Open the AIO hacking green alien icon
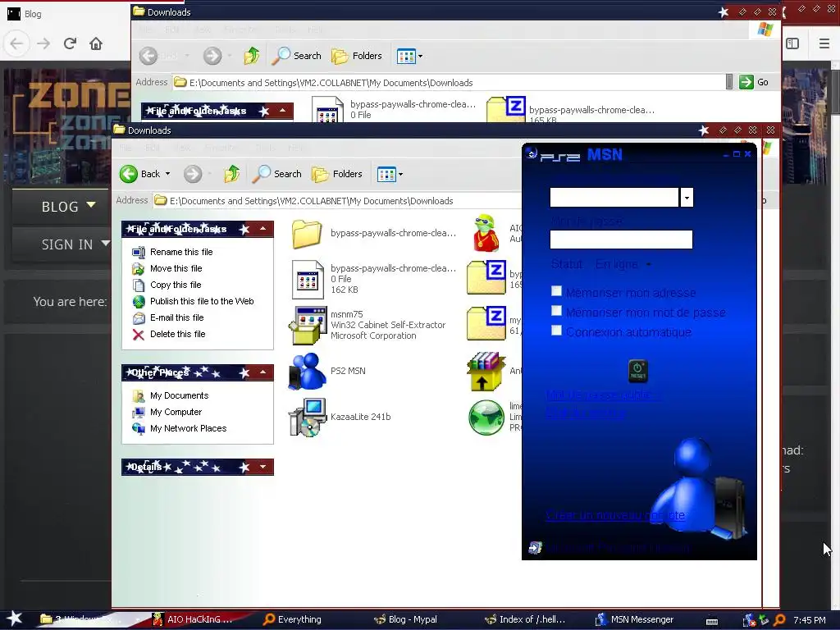 (486, 234)
